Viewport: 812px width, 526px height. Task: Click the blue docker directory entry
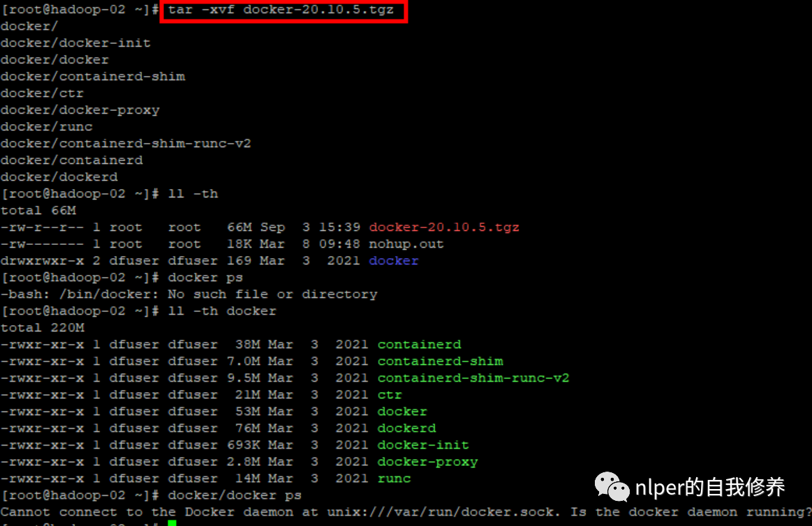[x=393, y=260]
